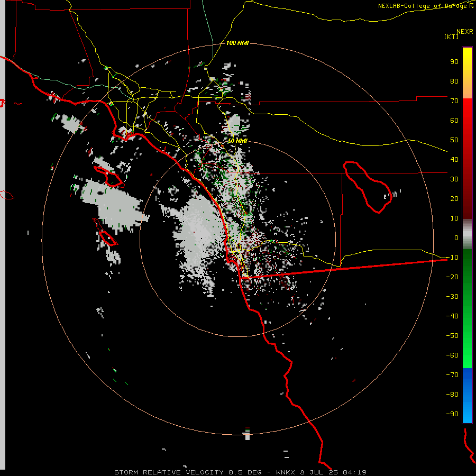Click the positive 50 knot scale label
This screenshot has width=476, height=476.
click(454, 140)
